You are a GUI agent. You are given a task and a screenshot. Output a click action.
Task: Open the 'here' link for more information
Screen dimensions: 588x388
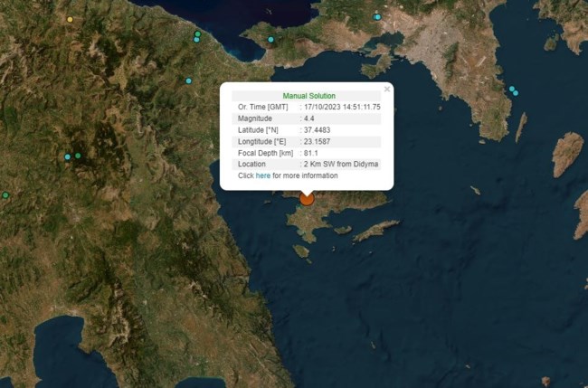pyautogui.click(x=263, y=175)
